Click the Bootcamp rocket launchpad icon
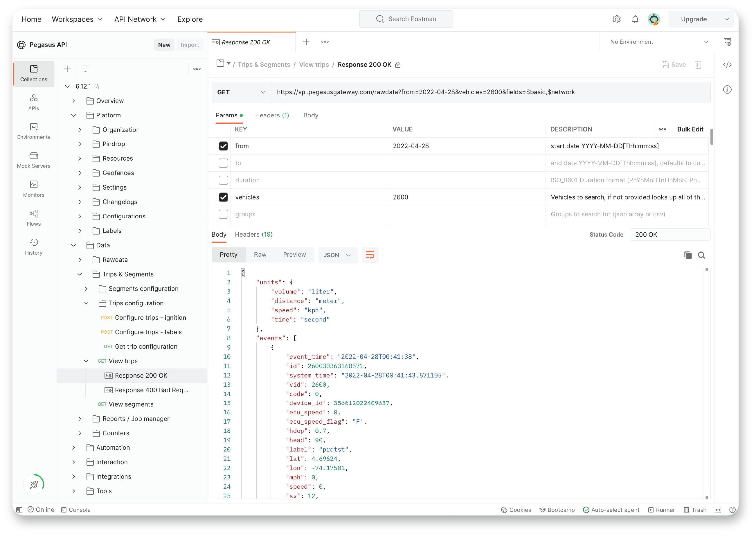This screenshot has height=536, width=756. (34, 485)
